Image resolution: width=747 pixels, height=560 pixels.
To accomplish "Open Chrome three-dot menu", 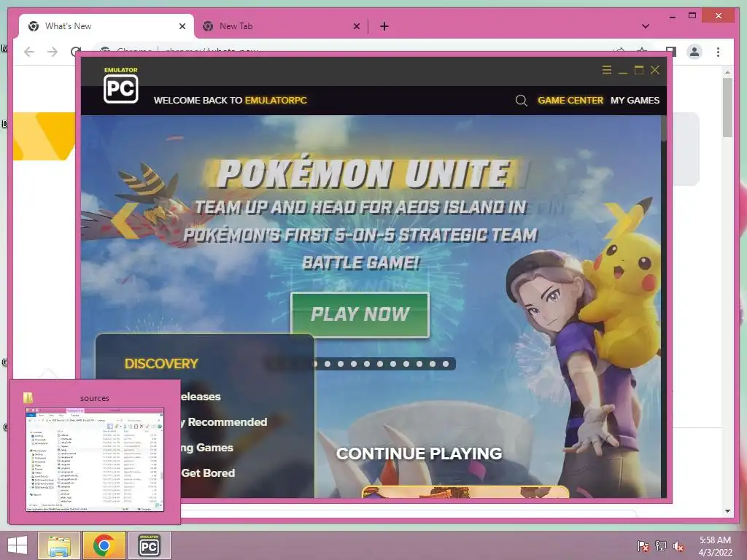I will click(718, 52).
